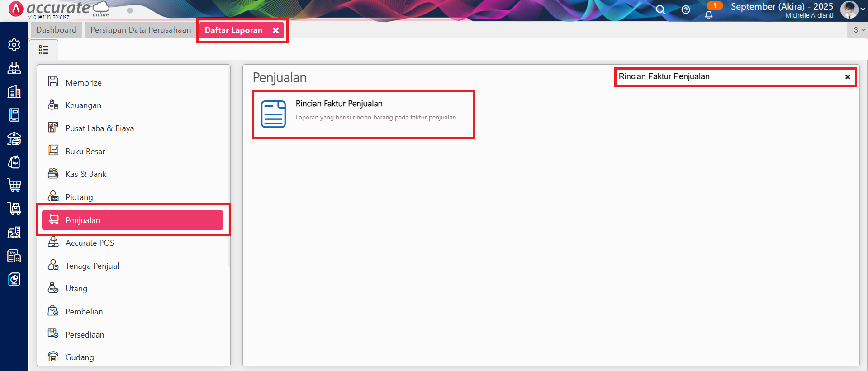Open the tax module sidebar icon

tap(14, 256)
